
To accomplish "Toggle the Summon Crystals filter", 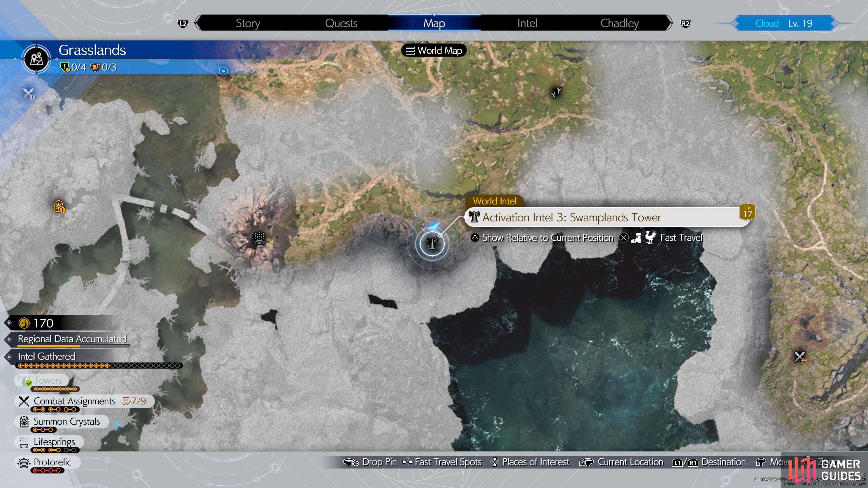I will [x=61, y=422].
